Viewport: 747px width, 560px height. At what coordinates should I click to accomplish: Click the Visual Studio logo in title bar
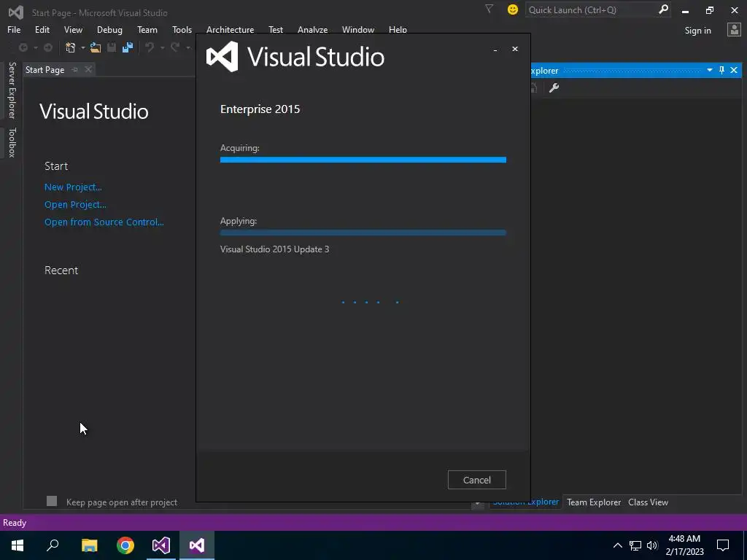pos(16,12)
